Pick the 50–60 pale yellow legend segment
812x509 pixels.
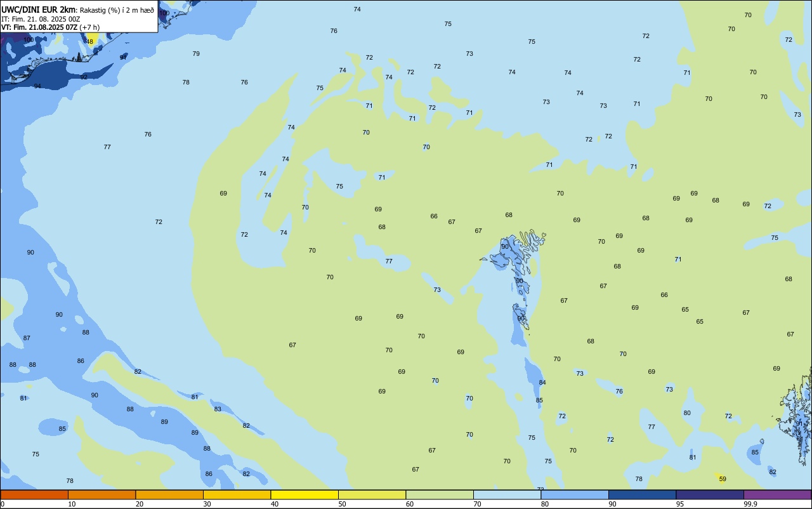(x=372, y=494)
